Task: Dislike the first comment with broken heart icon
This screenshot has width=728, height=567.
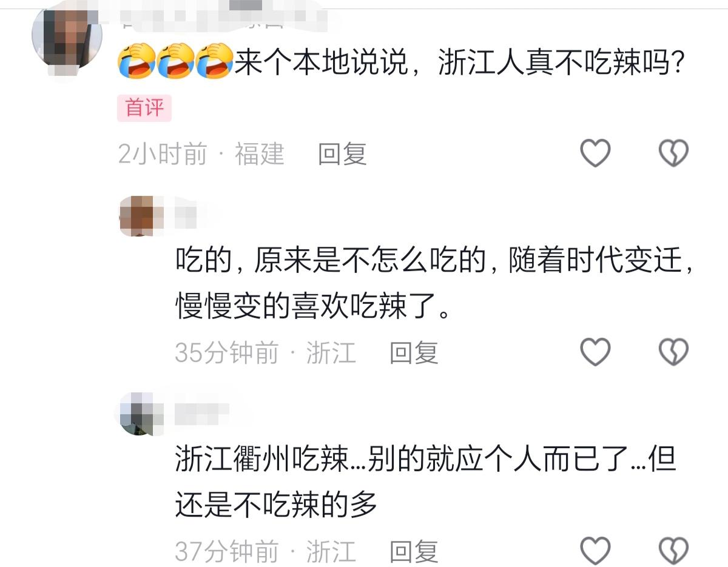Action: point(673,153)
